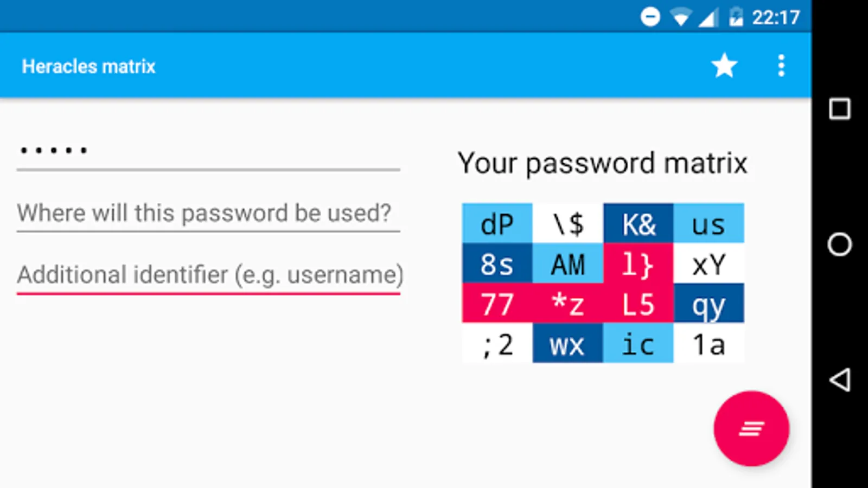The image size is (868, 488).
Task: Tap the 'Your password matrix' heading
Action: pos(602,163)
